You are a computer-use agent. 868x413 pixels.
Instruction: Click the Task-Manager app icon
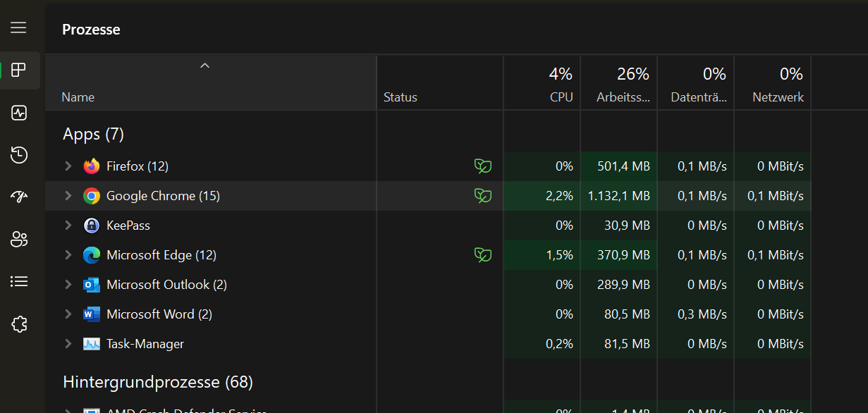point(92,344)
